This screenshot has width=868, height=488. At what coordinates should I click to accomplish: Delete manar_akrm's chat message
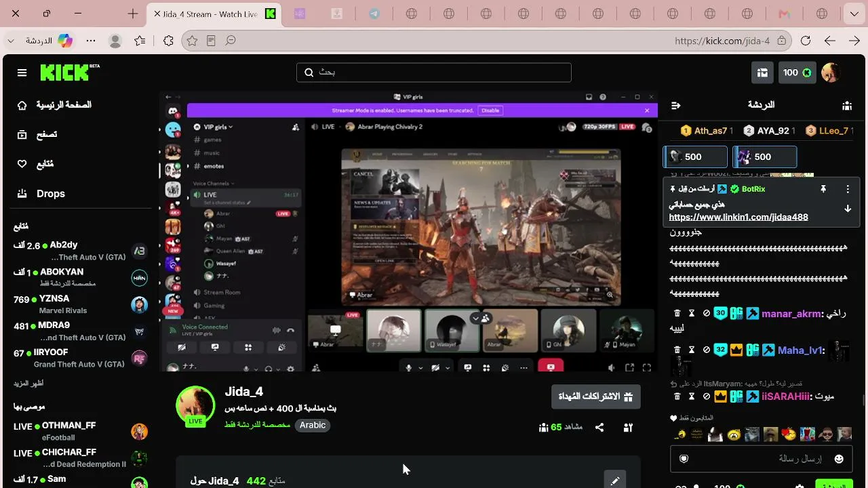pos(677,313)
